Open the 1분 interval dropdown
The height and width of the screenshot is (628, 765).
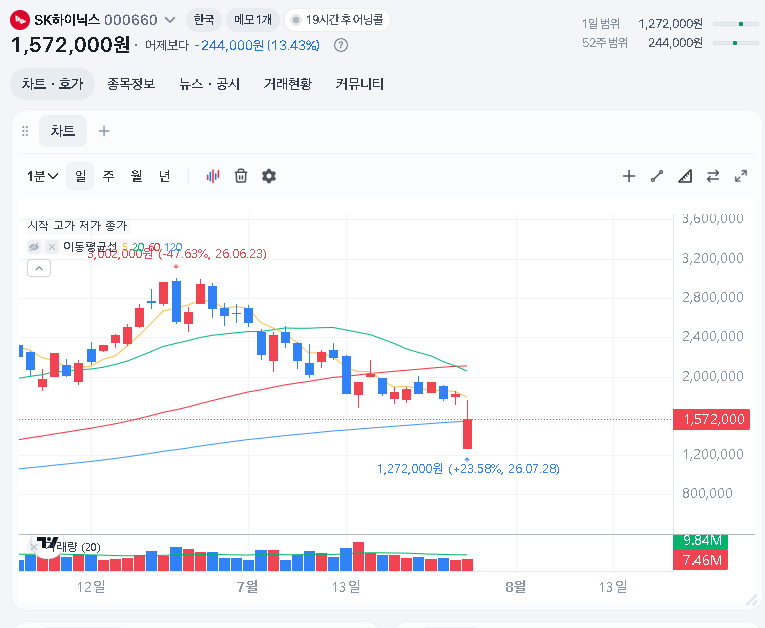click(x=42, y=176)
